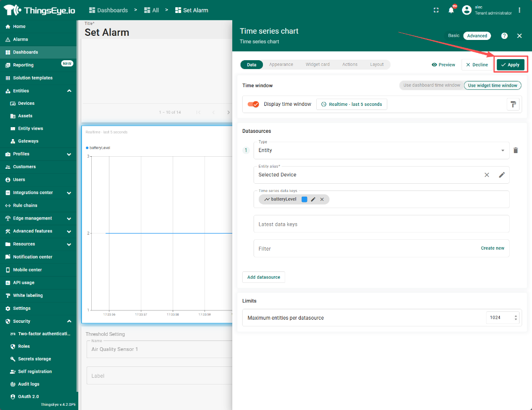Edit the batteryLevel data key
The width and height of the screenshot is (532, 410).
point(313,199)
